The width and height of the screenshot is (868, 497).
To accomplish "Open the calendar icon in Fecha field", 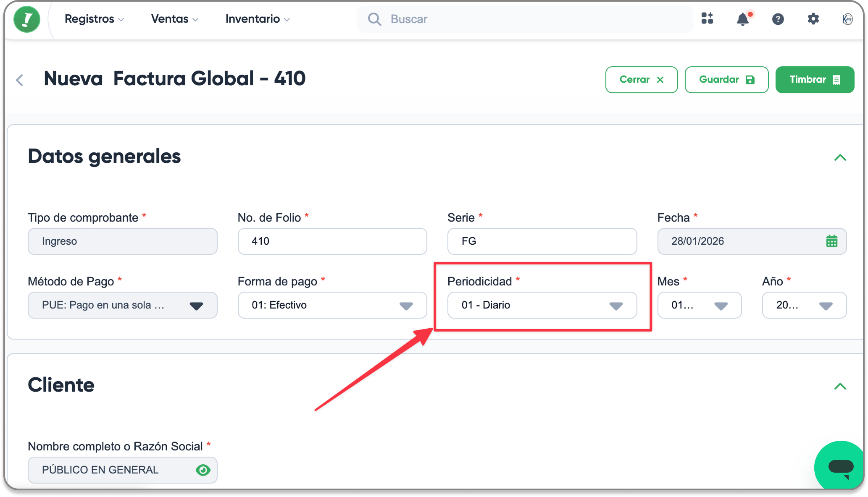I will click(x=832, y=241).
